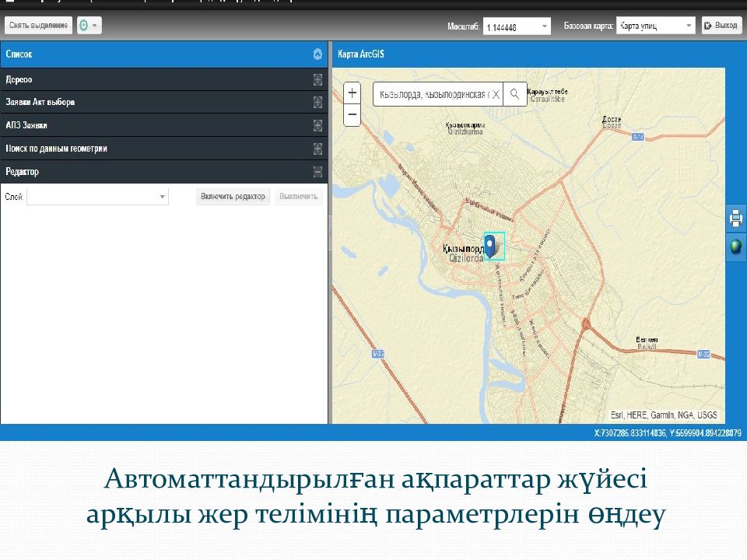
Task: Click the Включить редактор button
Action: (x=233, y=197)
